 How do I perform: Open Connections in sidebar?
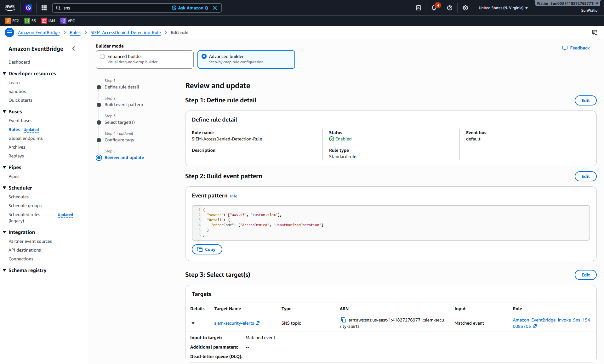(21, 259)
